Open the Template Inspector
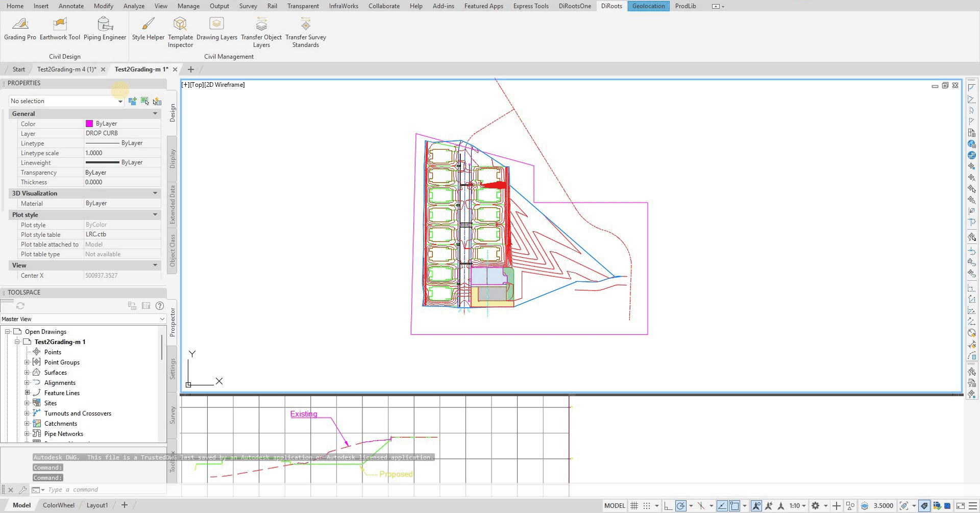980x513 pixels. pos(180,32)
